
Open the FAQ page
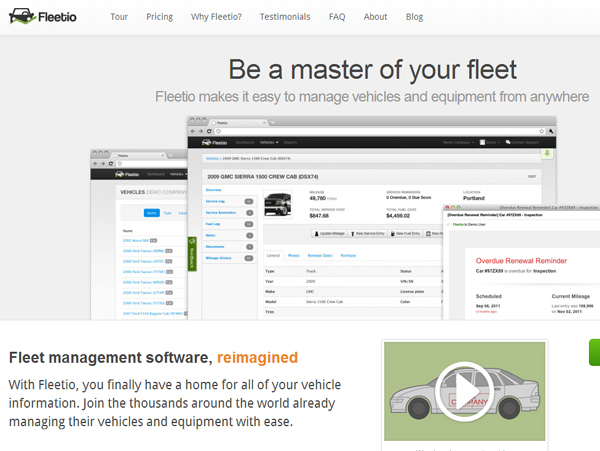[337, 17]
